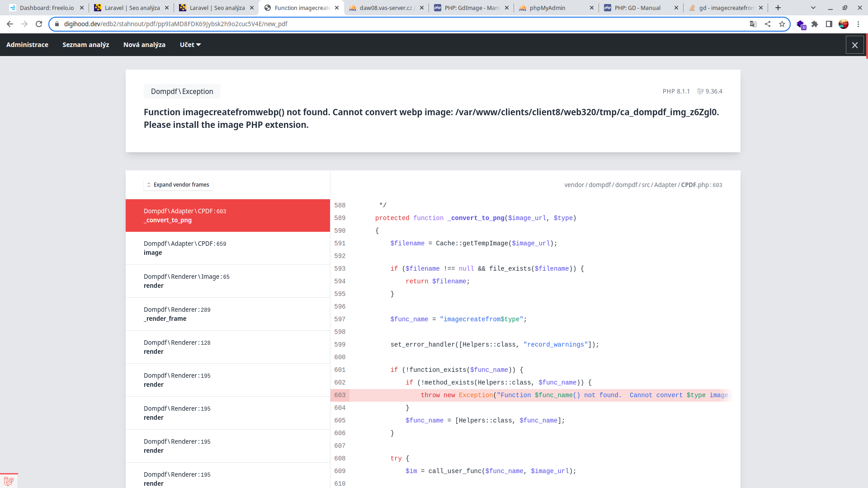Close the error overlay with X
Screen dimensions: 868x488
pyautogui.click(x=855, y=45)
